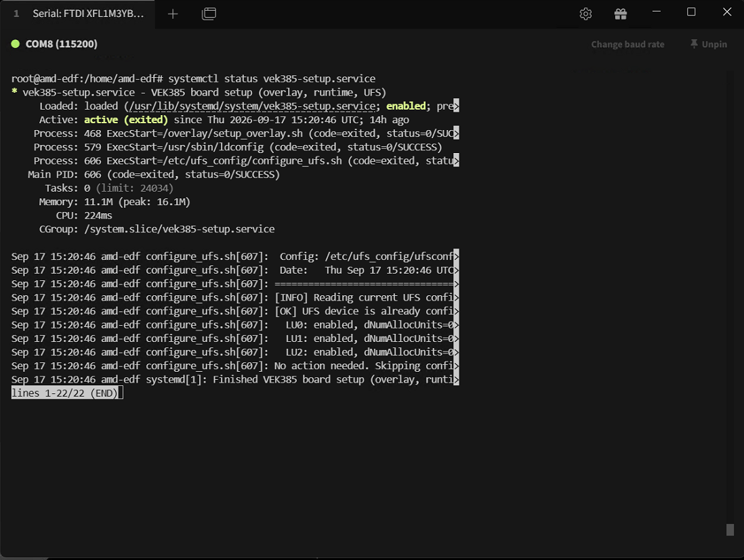This screenshot has width=744, height=560.
Task: Click the gift box icon
Action: pyautogui.click(x=621, y=14)
